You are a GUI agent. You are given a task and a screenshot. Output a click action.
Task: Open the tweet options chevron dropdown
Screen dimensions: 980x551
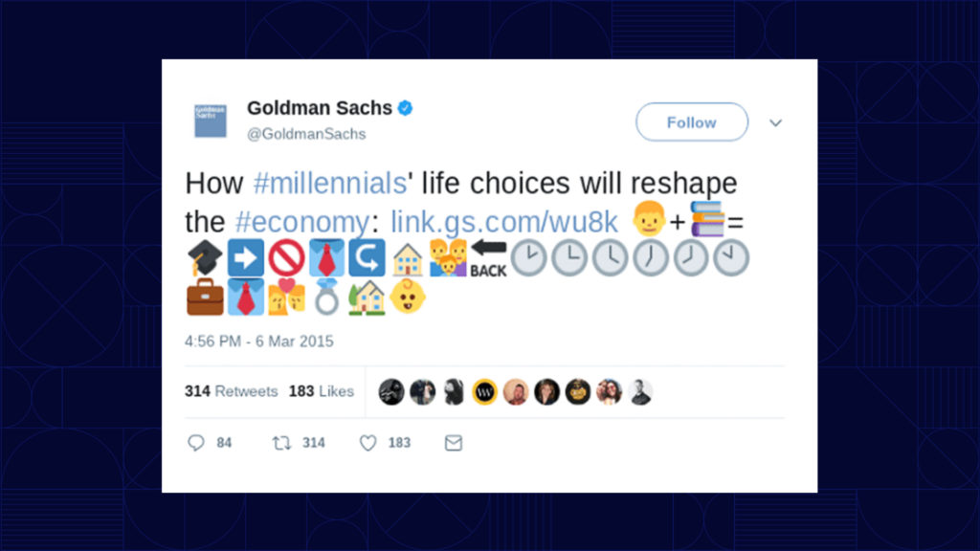[775, 123]
